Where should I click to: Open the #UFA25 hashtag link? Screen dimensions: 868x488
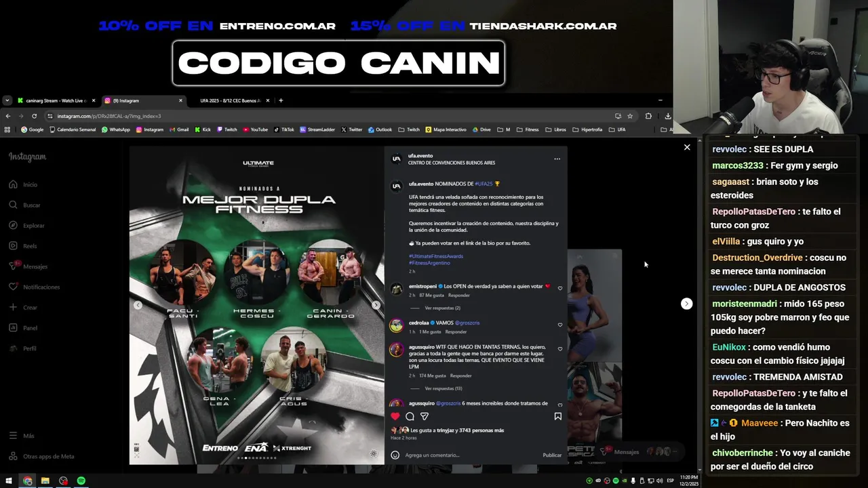point(484,184)
